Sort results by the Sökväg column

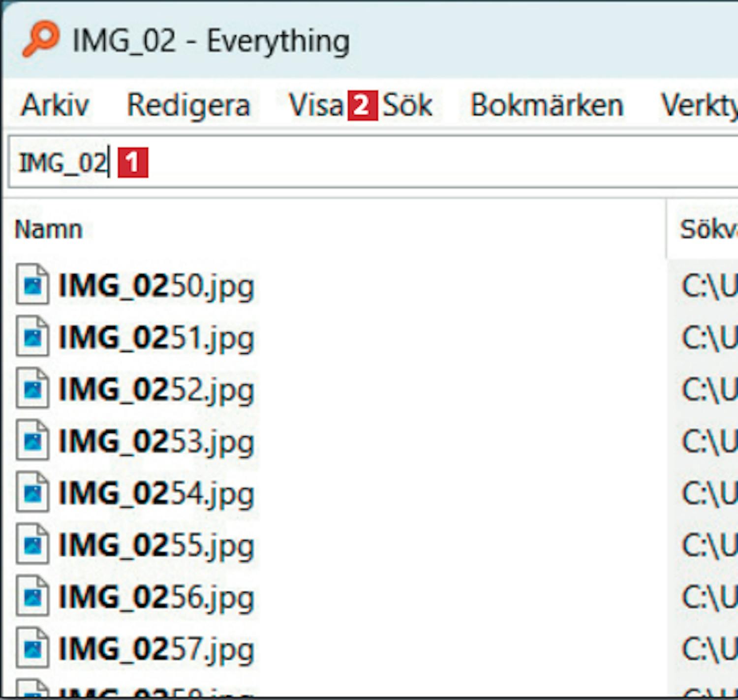(703, 229)
